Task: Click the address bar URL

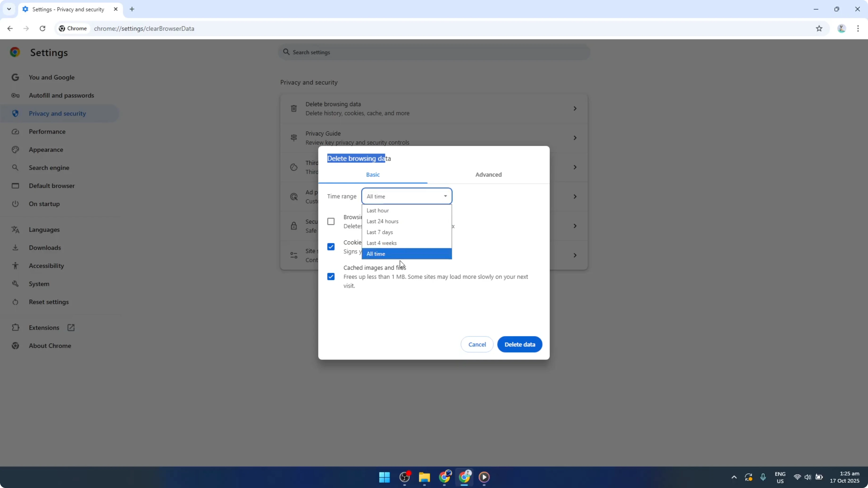Action: pos(144,29)
